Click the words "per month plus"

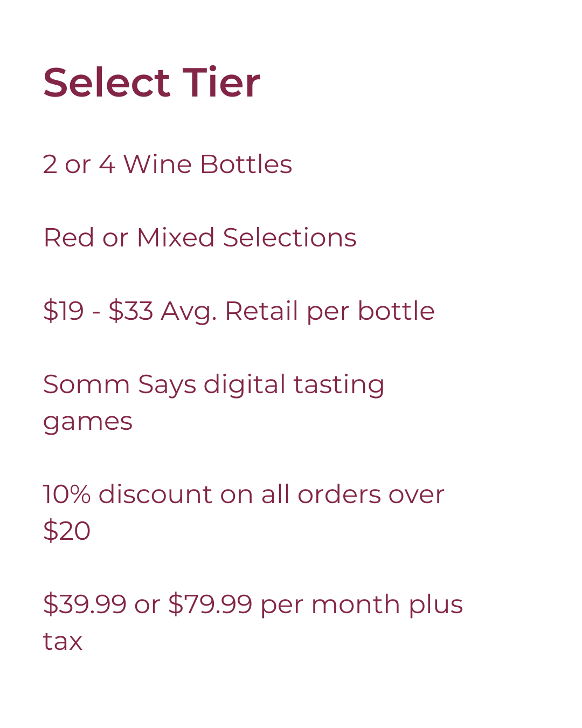point(362,604)
